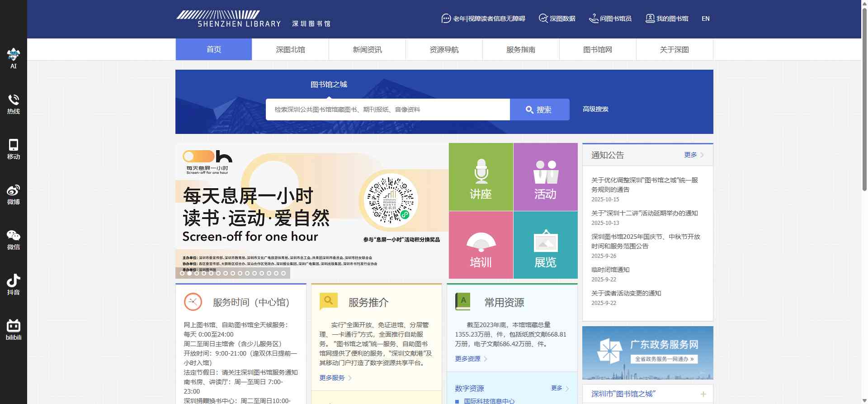Open the 展览 exhibition tile

pos(545,245)
